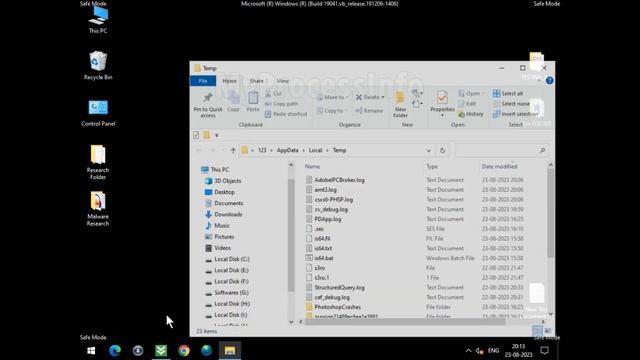640x360 pixels.
Task: Click the file list horizontal scrollbar
Action: point(404,322)
